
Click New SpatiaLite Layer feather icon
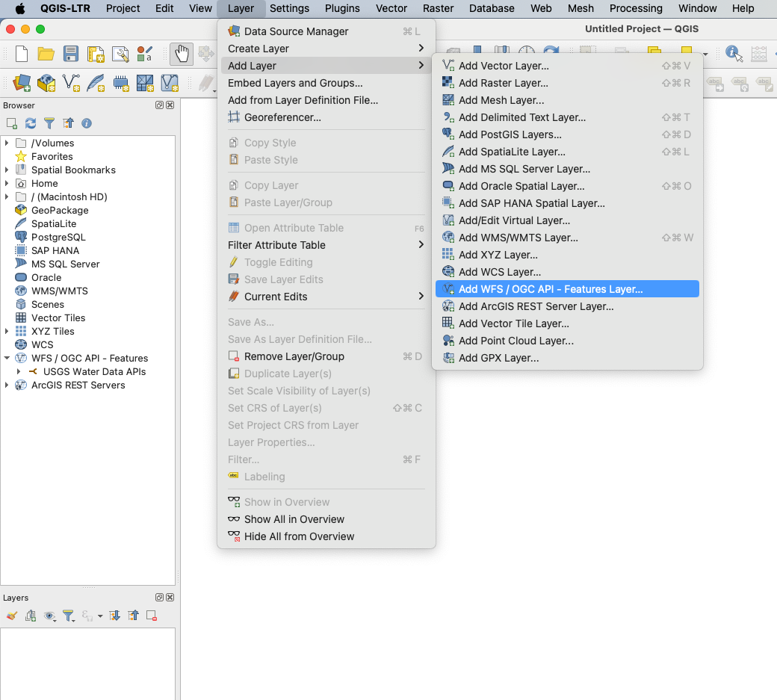95,83
